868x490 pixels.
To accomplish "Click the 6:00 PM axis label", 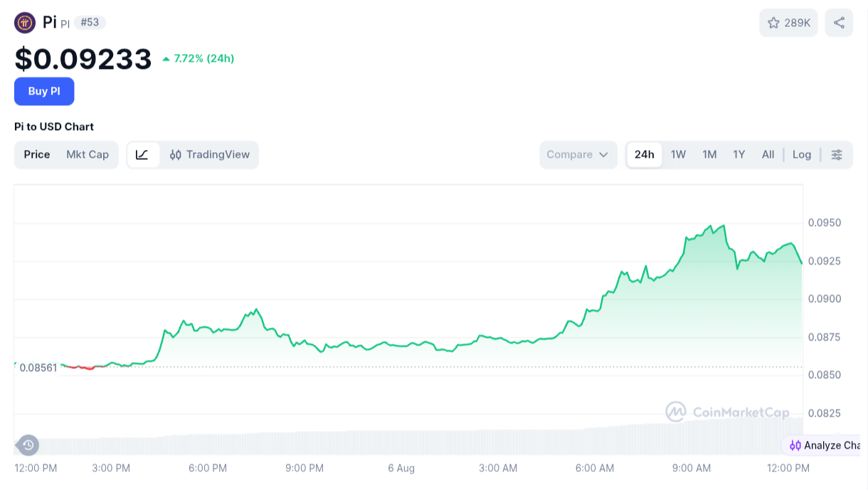I will (x=208, y=468).
